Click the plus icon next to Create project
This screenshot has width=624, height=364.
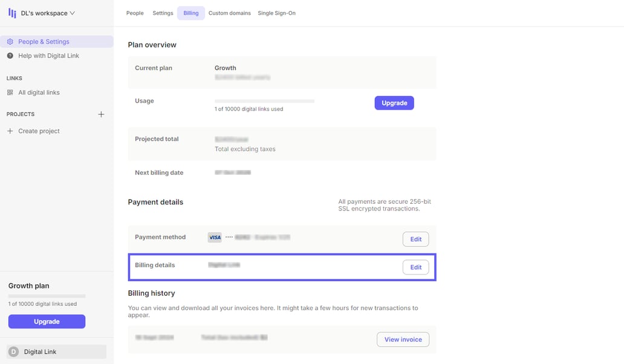[x=10, y=131]
